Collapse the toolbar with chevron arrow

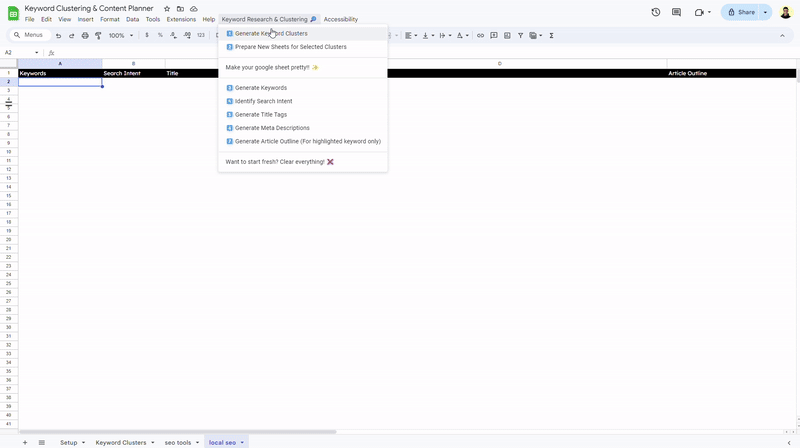coord(782,35)
